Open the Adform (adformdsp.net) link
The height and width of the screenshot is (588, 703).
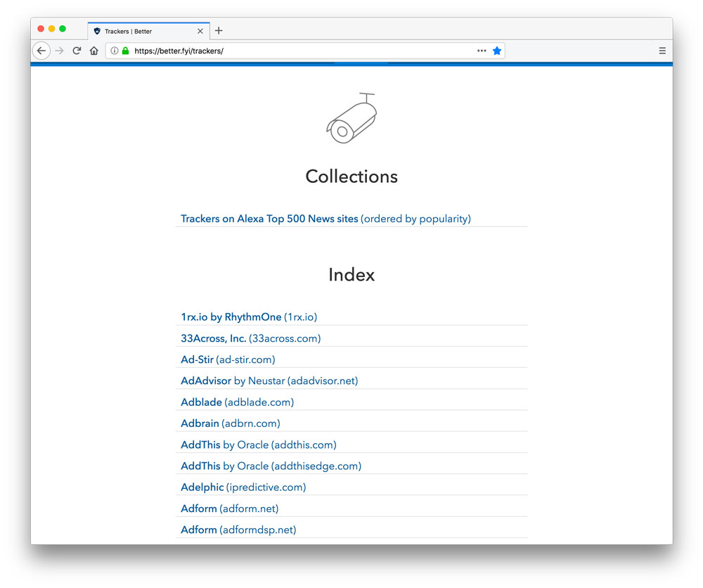tap(238, 530)
